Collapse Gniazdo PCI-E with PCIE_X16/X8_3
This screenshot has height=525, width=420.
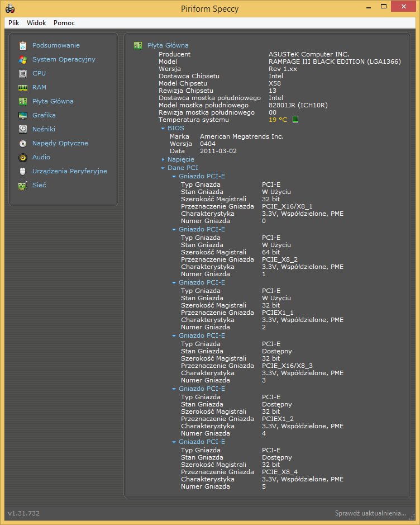[174, 335]
